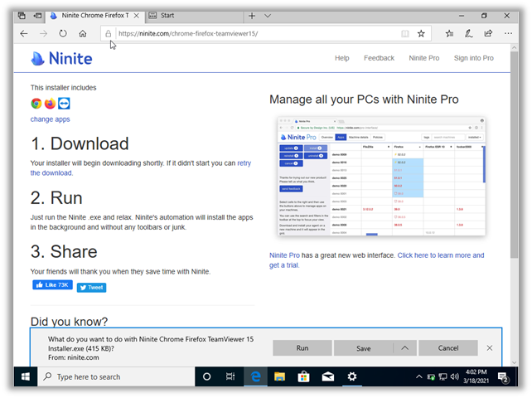Viewport: 532px width, 398px height.
Task: Click the Ninite Pro text link
Action: pyautogui.click(x=284, y=255)
